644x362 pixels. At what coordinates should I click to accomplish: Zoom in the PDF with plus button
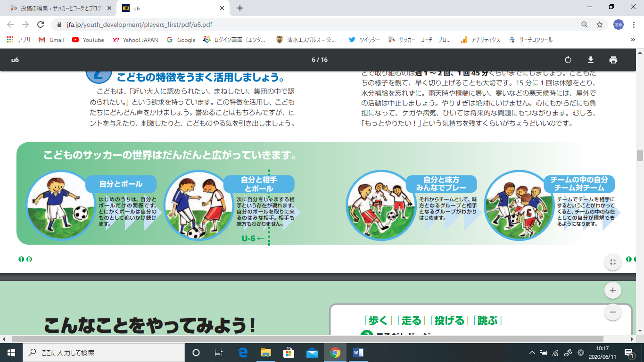[x=612, y=291]
